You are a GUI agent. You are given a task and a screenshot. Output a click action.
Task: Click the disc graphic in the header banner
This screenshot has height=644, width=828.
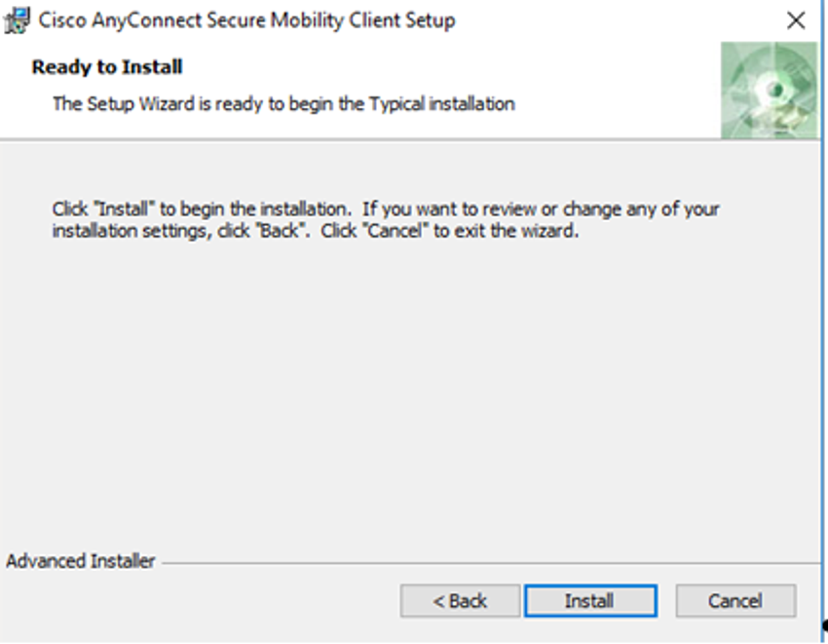[769, 90]
